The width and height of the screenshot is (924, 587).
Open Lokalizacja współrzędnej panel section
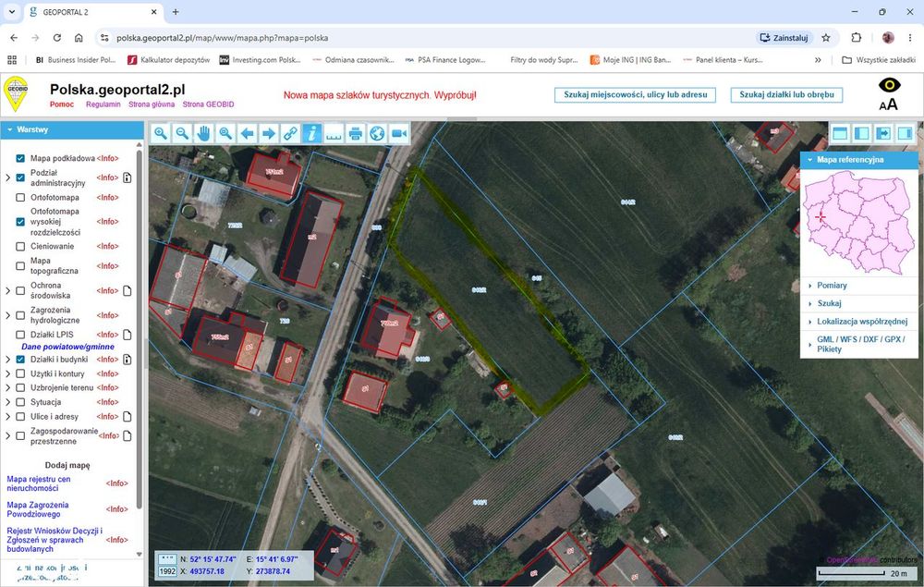coord(861,322)
